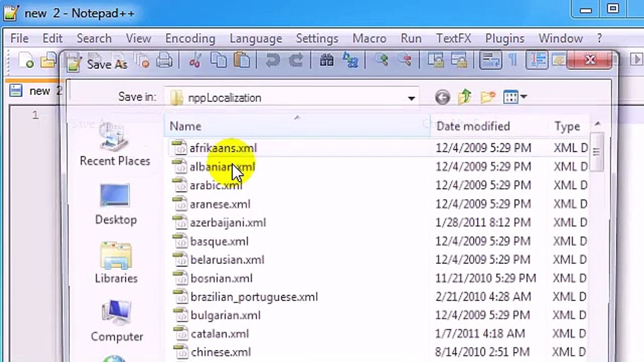This screenshot has height=362, width=644.
Task: Select the Cut scissors toolbar icon
Action: pos(195,61)
